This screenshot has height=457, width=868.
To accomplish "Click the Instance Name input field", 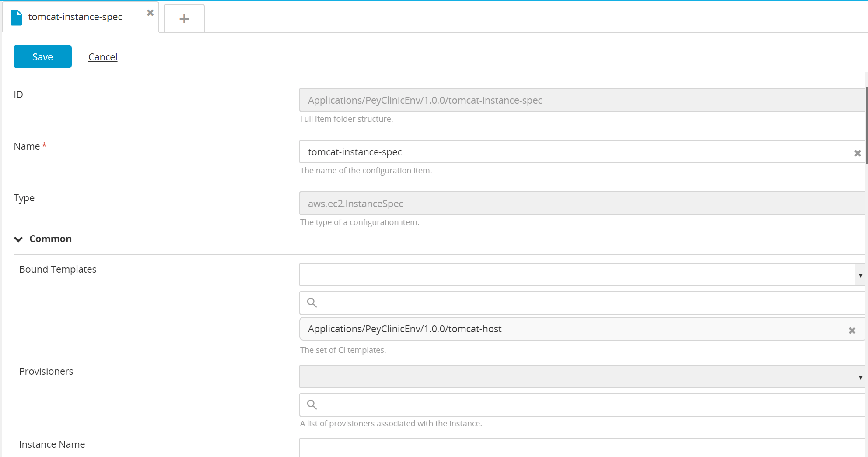I will [x=582, y=447].
